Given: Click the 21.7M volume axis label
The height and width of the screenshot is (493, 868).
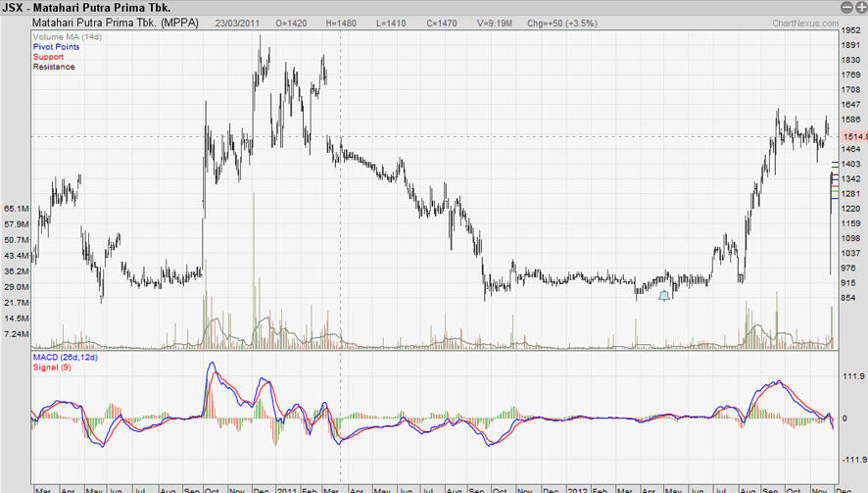Looking at the screenshot, I should (16, 303).
